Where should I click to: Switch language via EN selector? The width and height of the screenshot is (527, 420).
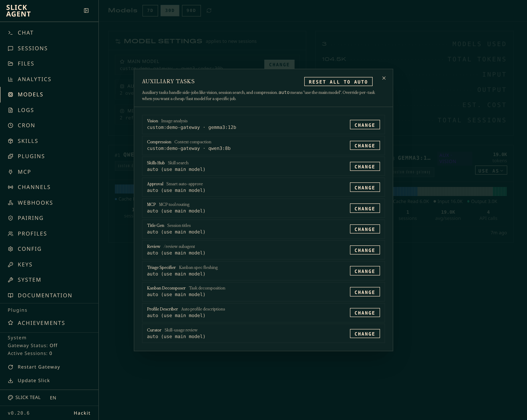coord(53,398)
